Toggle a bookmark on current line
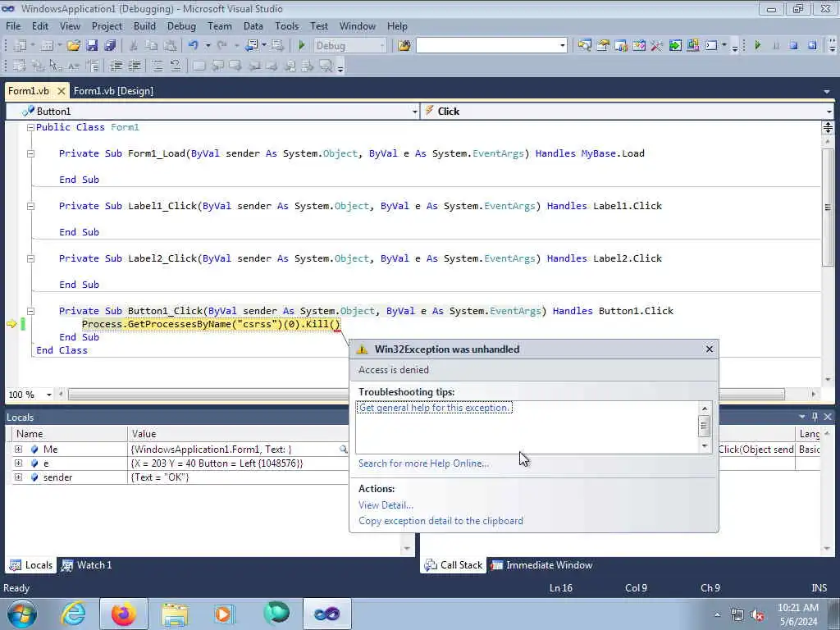This screenshot has height=630, width=840. [199, 66]
